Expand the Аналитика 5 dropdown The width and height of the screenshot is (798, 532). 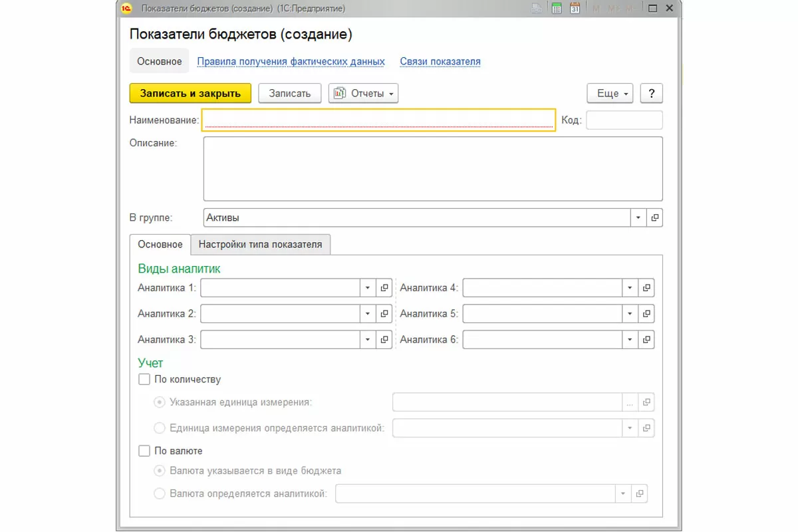[x=630, y=314]
